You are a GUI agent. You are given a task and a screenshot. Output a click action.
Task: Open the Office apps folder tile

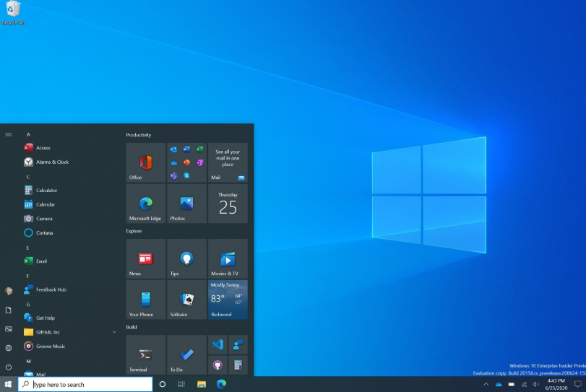click(x=187, y=162)
